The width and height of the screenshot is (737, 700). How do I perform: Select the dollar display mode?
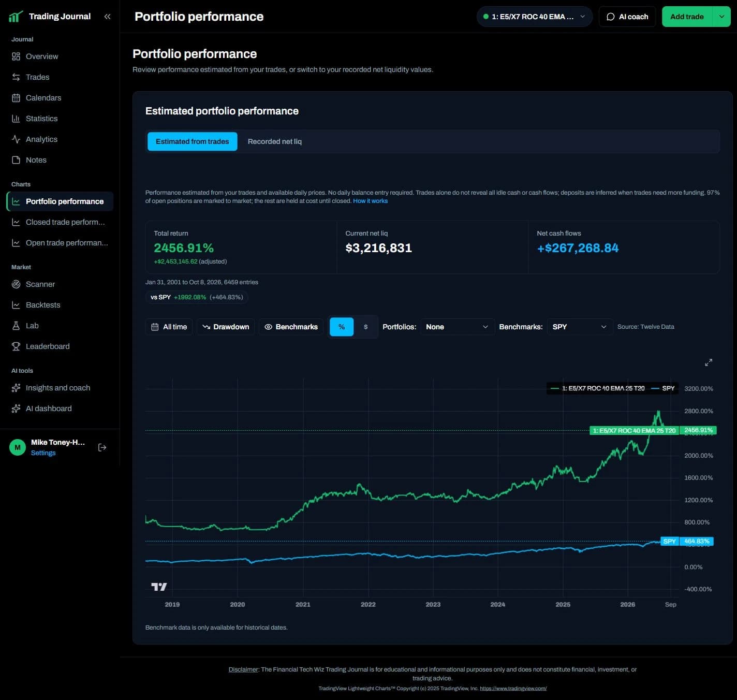point(366,327)
